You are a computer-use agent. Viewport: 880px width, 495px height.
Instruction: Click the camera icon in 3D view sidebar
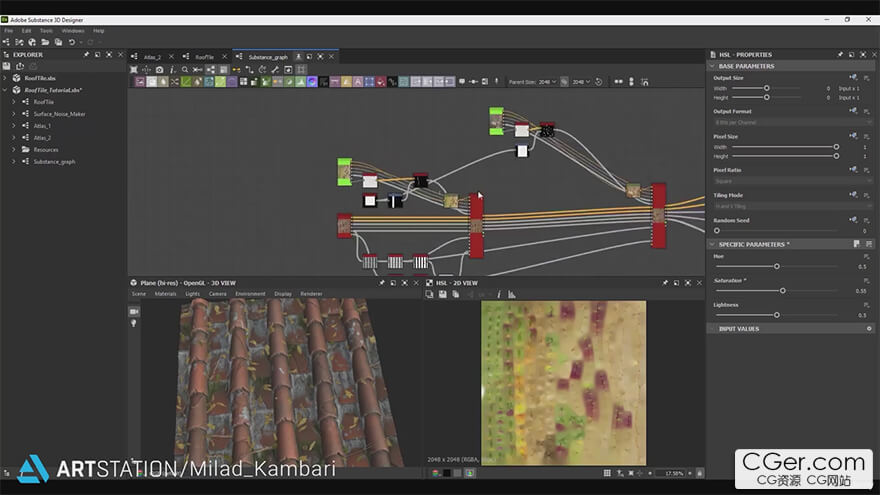pos(134,311)
